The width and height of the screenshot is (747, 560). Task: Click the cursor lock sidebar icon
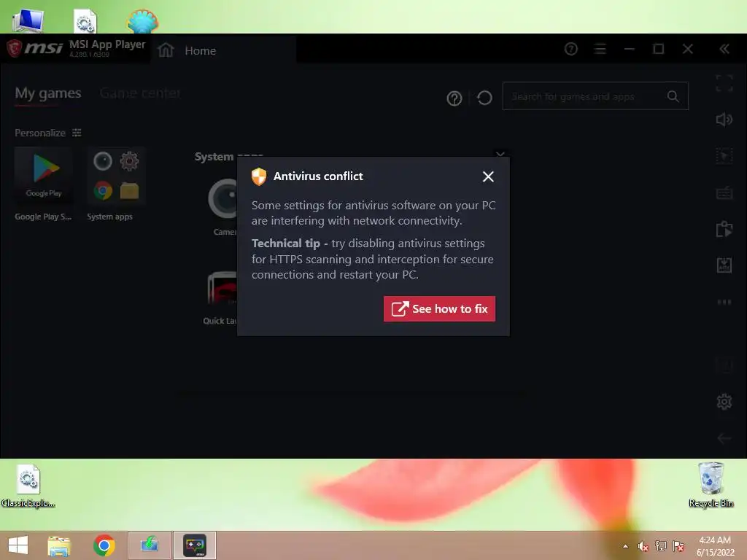[x=724, y=156]
